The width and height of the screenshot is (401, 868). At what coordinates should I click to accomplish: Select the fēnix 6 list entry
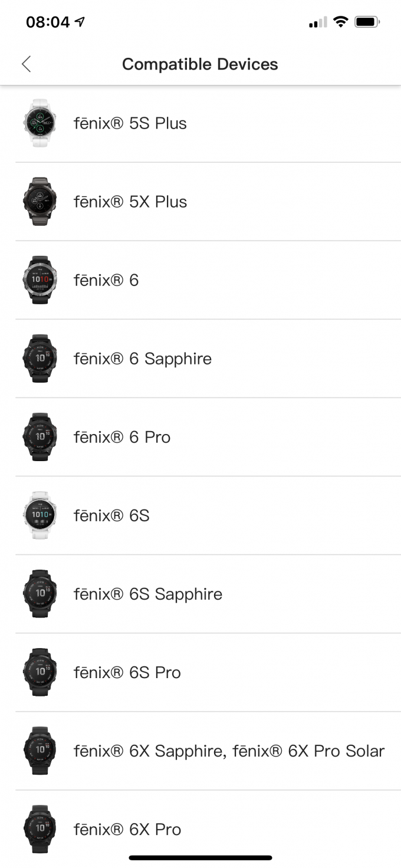tap(208, 280)
